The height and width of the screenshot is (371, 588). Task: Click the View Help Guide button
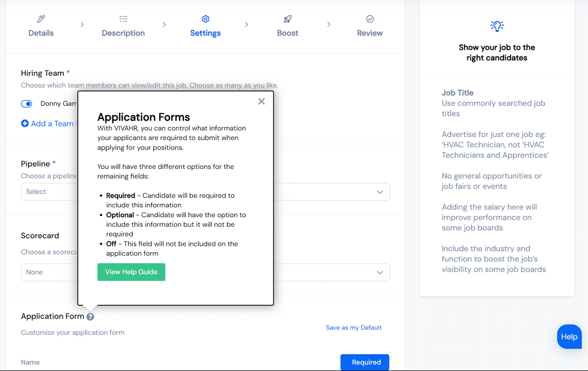coord(131,272)
